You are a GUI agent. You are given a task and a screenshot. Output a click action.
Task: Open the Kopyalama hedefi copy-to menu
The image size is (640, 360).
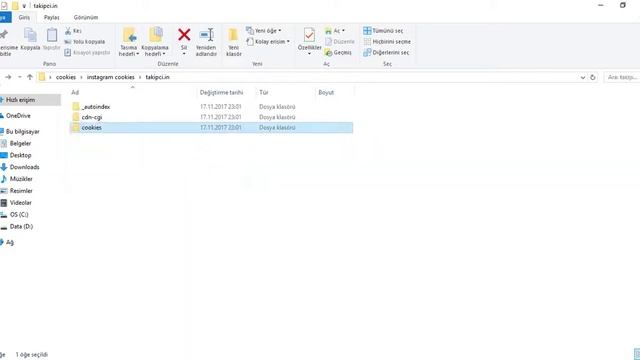click(x=155, y=42)
